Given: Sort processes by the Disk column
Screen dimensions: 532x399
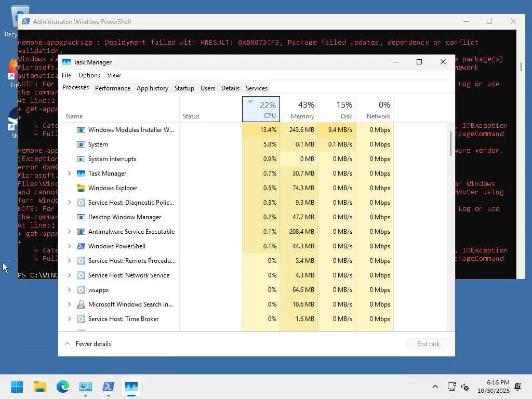Looking at the screenshot, I should (337, 109).
